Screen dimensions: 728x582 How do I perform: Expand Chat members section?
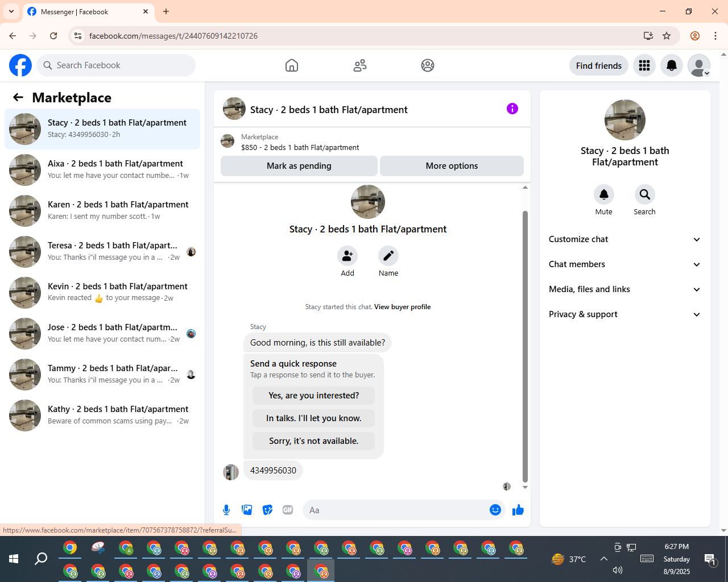click(624, 264)
